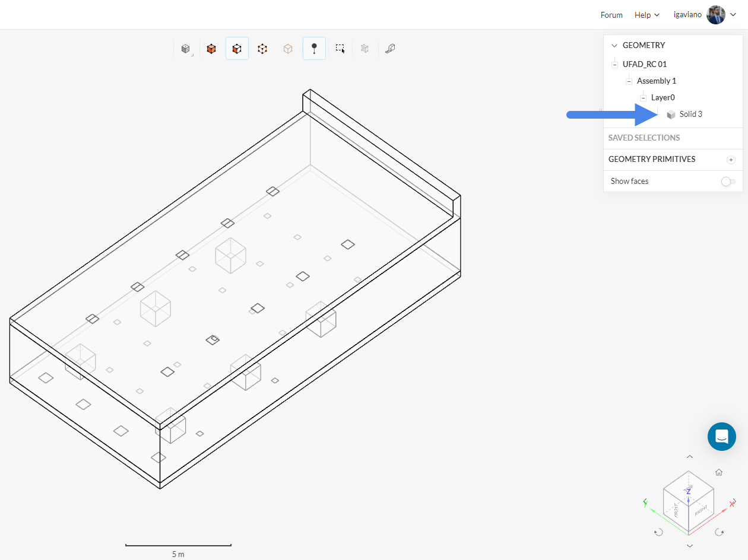Activate the box selection tool
The height and width of the screenshot is (560, 748).
coord(340,49)
